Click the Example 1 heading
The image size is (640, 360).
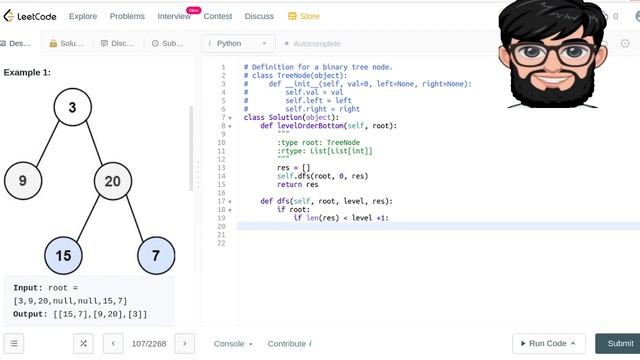27,72
